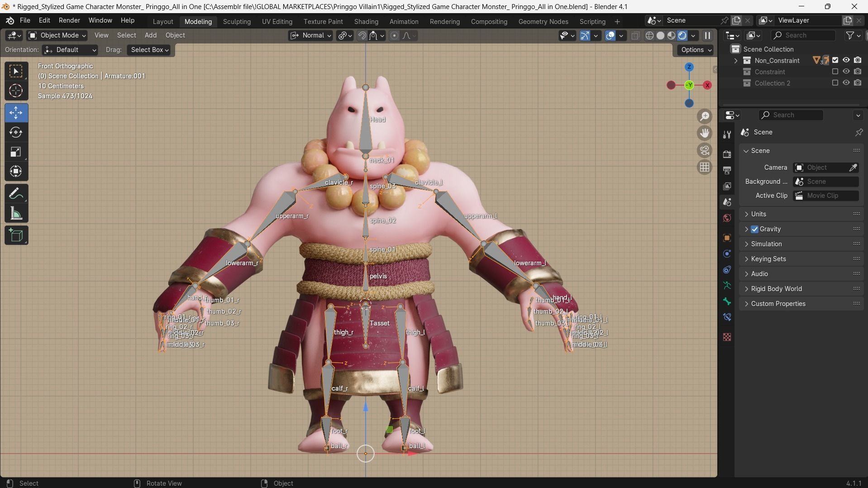Open the Object properties tab
The image size is (868, 488).
tap(727, 238)
